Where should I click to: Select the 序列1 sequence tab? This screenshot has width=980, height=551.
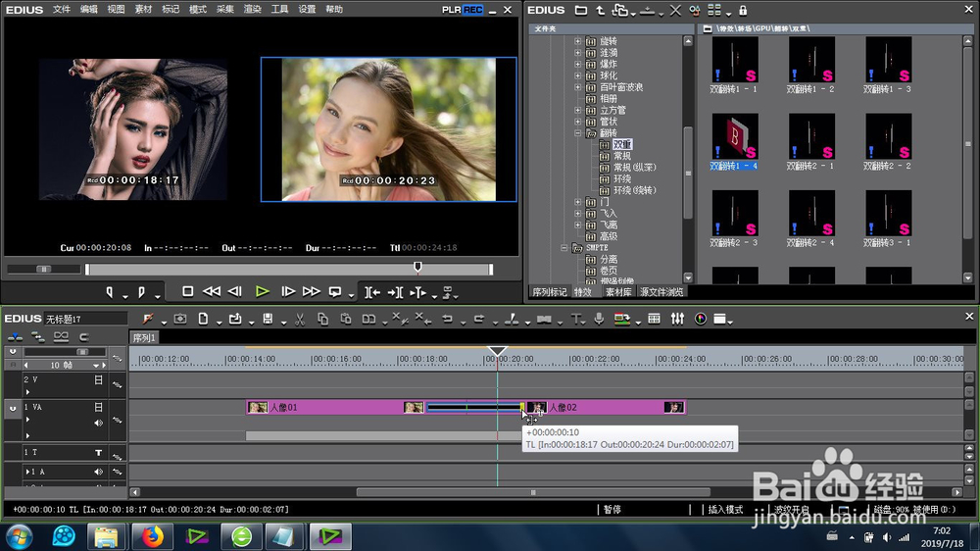(144, 337)
